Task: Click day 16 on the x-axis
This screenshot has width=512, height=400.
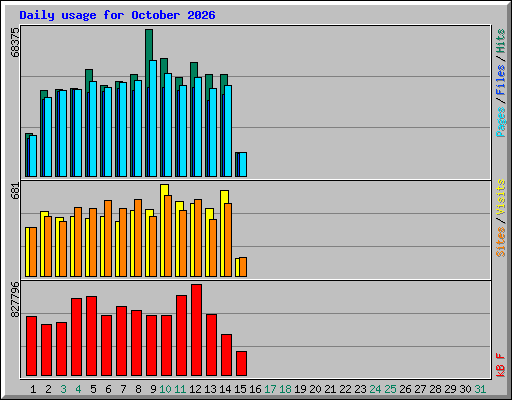Action: coord(255,389)
